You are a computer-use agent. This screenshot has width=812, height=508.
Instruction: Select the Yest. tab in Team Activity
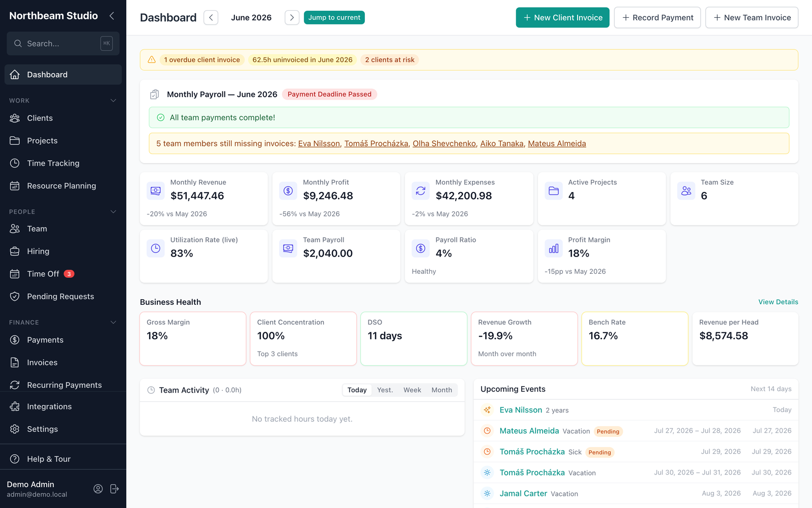[x=385, y=390]
